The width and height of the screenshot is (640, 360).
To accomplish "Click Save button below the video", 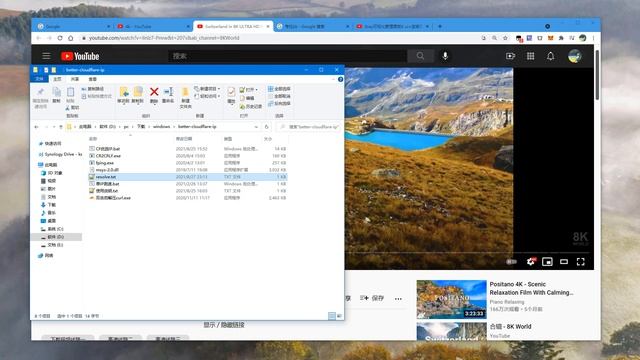I will click(372, 298).
